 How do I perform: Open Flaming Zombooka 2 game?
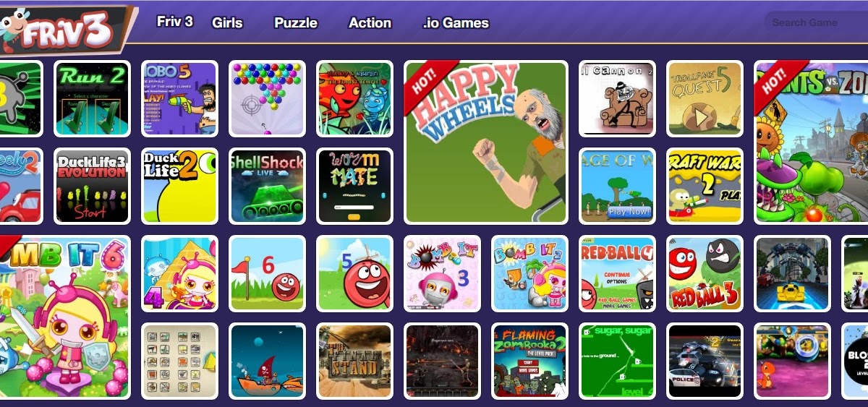pos(530,361)
